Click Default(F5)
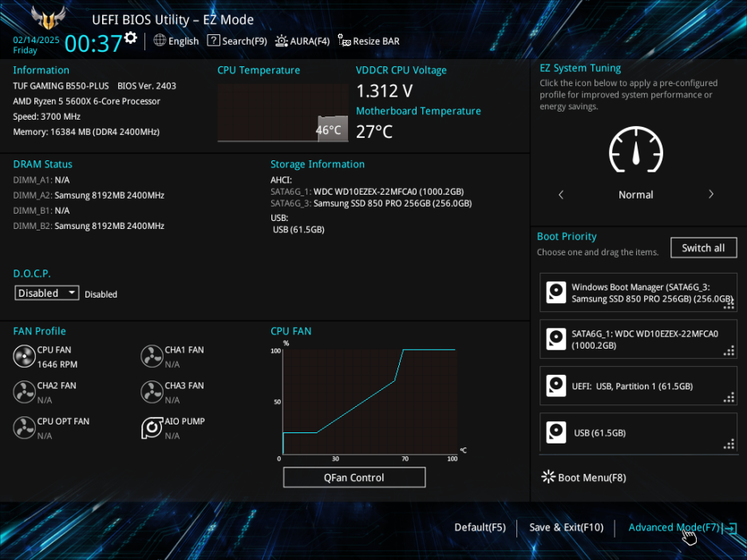This screenshot has height=560, width=747. [480, 527]
